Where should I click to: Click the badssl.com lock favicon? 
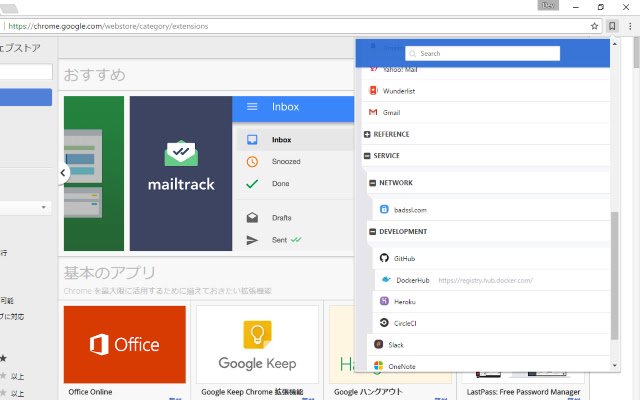pos(384,209)
